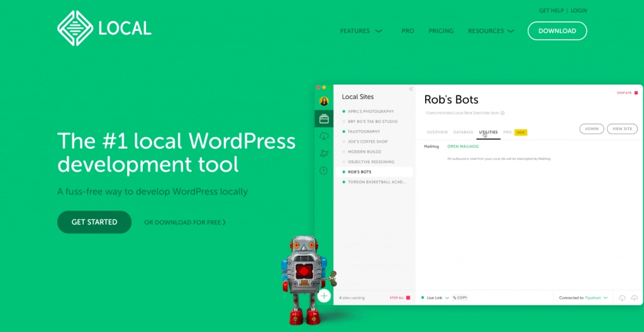Click the Admin button
This screenshot has height=332, width=644.
pos(592,129)
